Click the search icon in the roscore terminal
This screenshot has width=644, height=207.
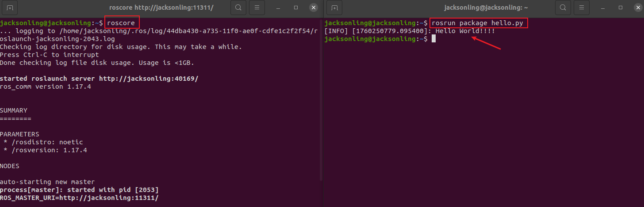coord(238,8)
